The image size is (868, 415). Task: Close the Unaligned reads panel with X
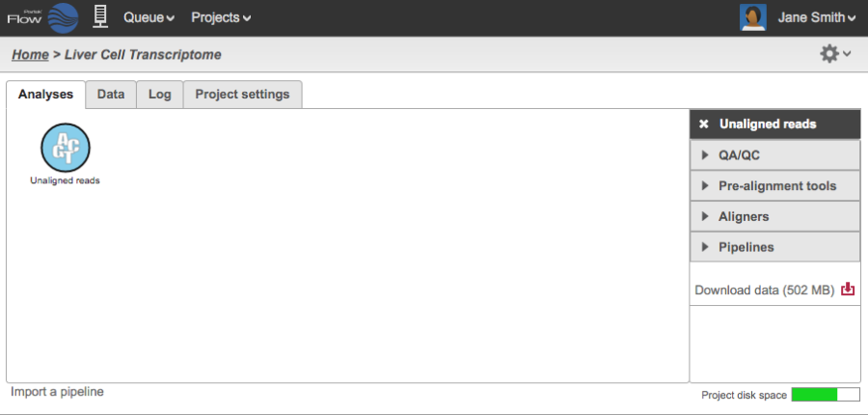(x=704, y=124)
